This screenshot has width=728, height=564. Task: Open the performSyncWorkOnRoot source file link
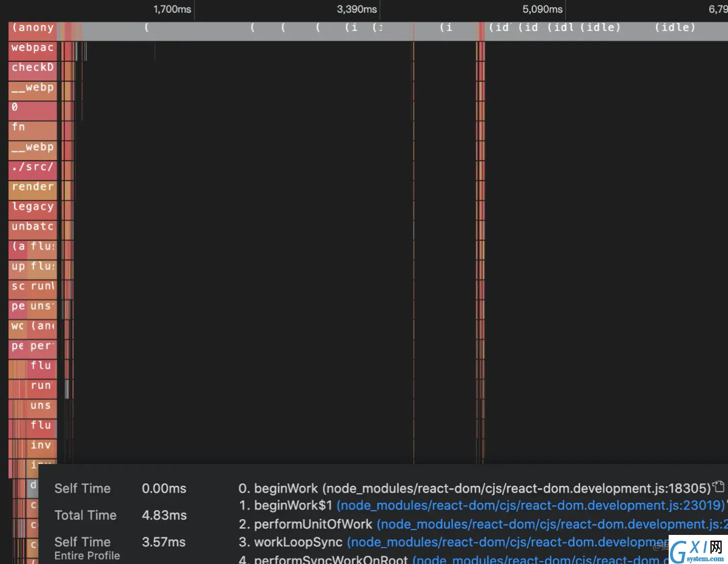tap(540, 560)
